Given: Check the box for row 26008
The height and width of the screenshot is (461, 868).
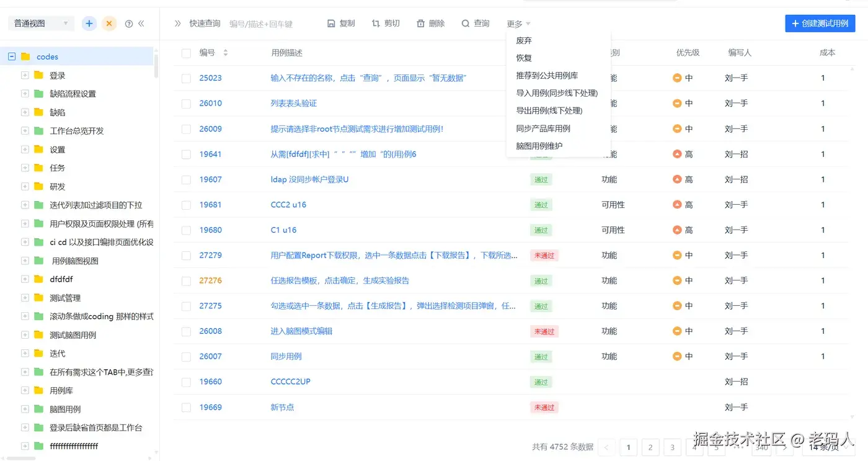Looking at the screenshot, I should (x=186, y=331).
